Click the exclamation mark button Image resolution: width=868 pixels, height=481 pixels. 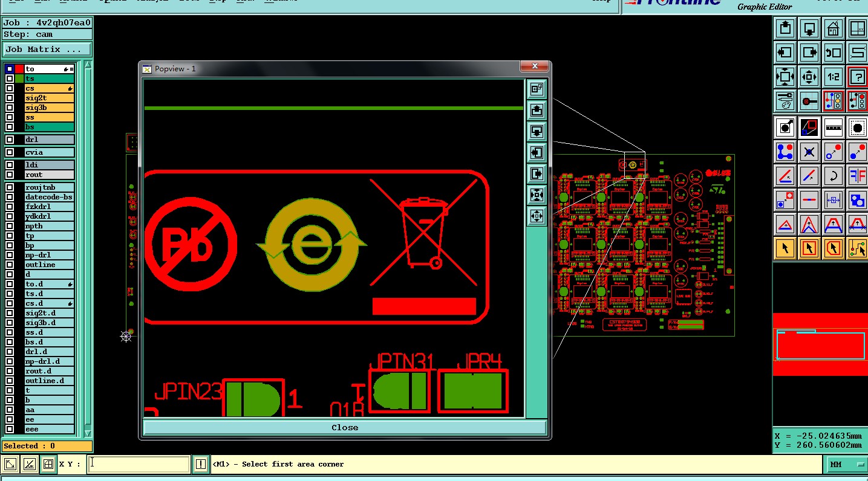coord(201,464)
